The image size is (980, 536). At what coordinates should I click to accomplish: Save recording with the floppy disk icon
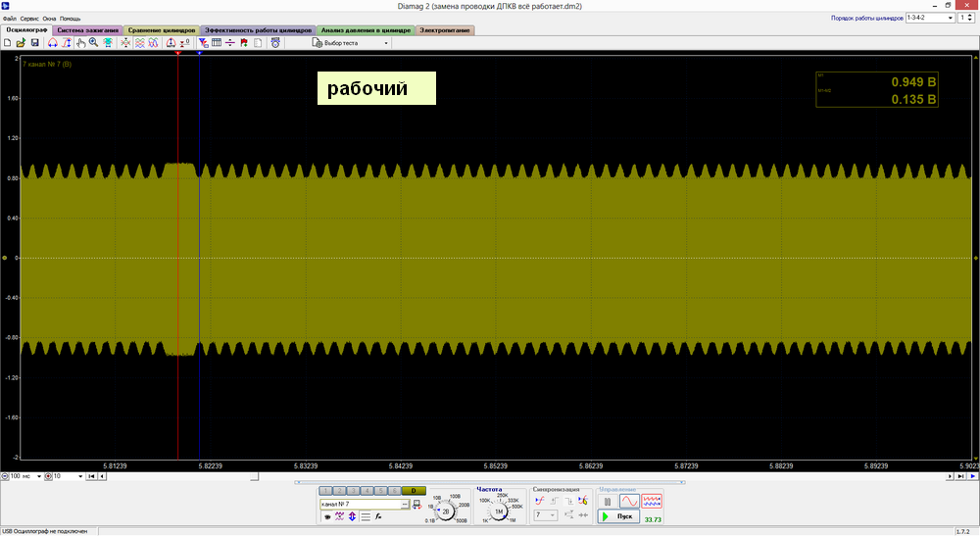[x=35, y=43]
